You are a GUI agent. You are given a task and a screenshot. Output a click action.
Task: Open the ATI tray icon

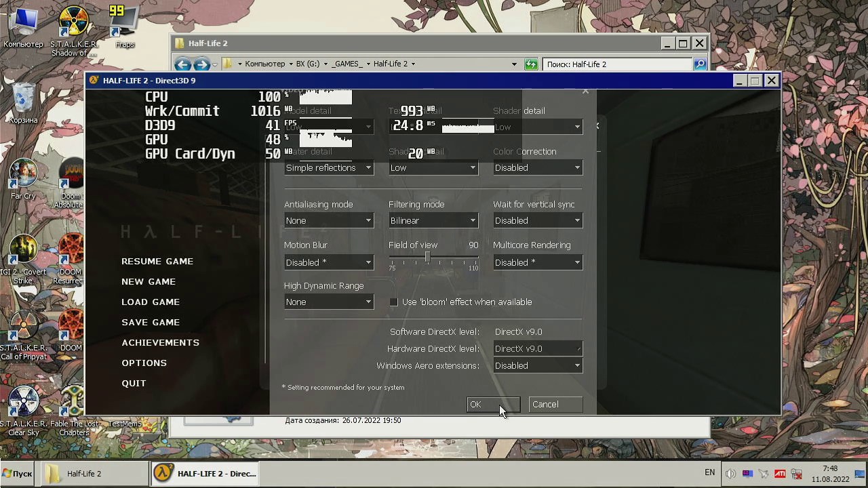(x=781, y=474)
